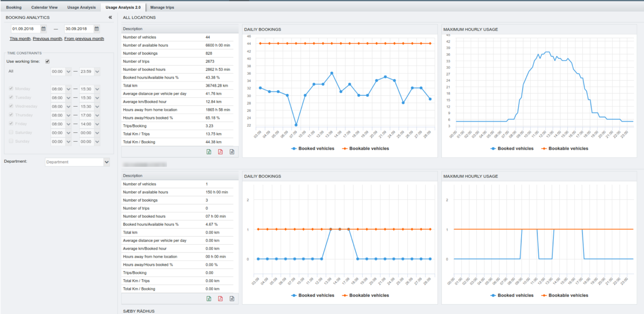
Task: Export All Locations table to PDF
Action: [x=221, y=152]
